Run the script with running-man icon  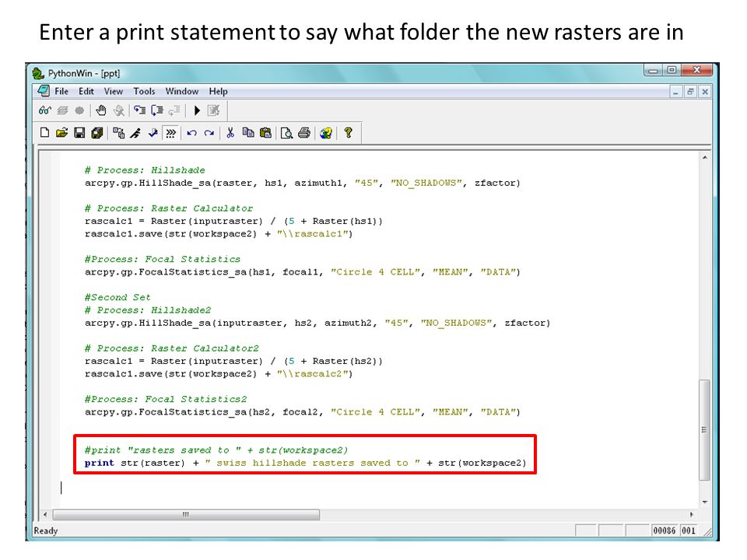pyautogui.click(x=135, y=133)
